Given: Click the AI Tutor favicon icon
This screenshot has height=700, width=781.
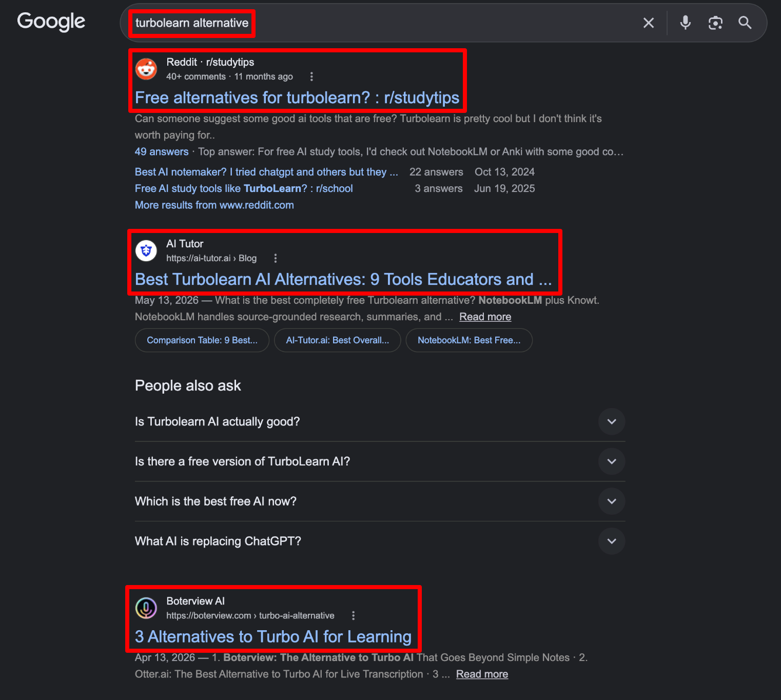Looking at the screenshot, I should click(x=146, y=251).
